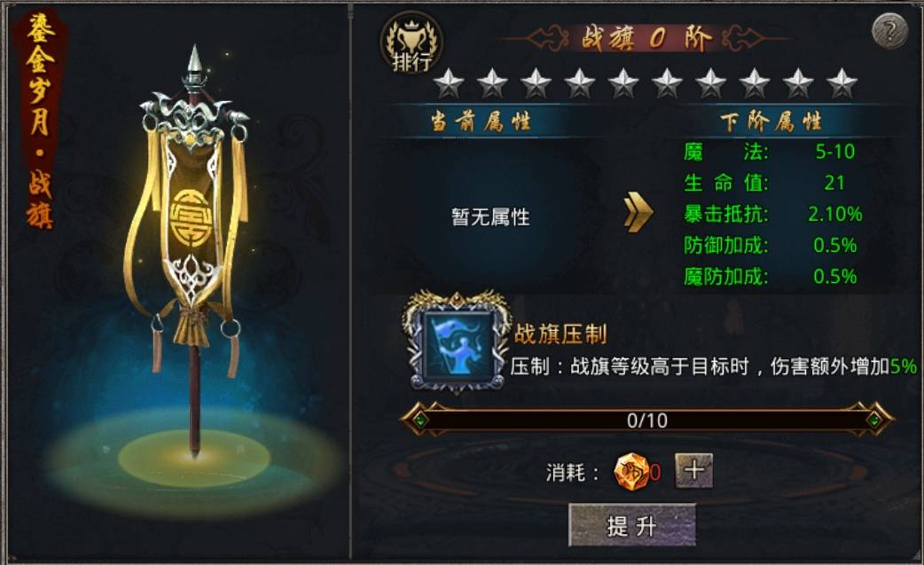The image size is (924, 565).
Task: Open the 排行 ranking trophy icon
Action: tap(411, 43)
